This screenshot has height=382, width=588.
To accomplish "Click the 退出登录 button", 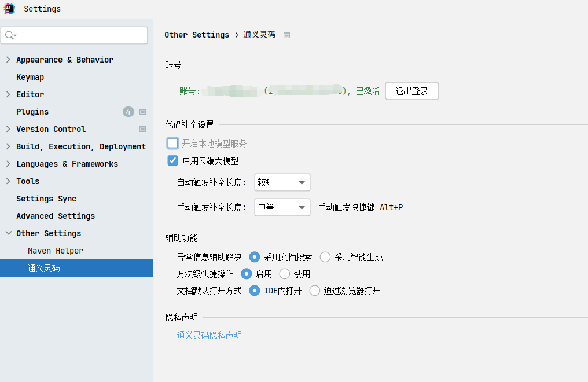I will pos(411,91).
